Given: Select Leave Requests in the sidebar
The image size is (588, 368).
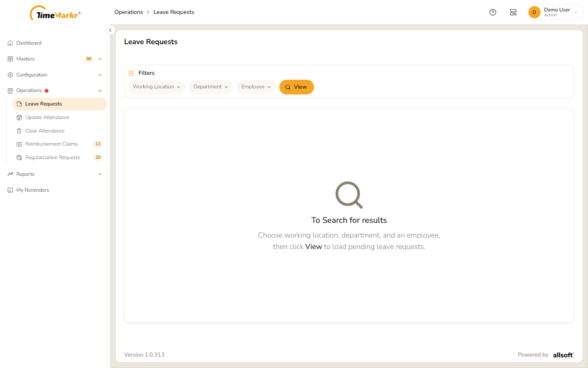Looking at the screenshot, I should [x=60, y=104].
